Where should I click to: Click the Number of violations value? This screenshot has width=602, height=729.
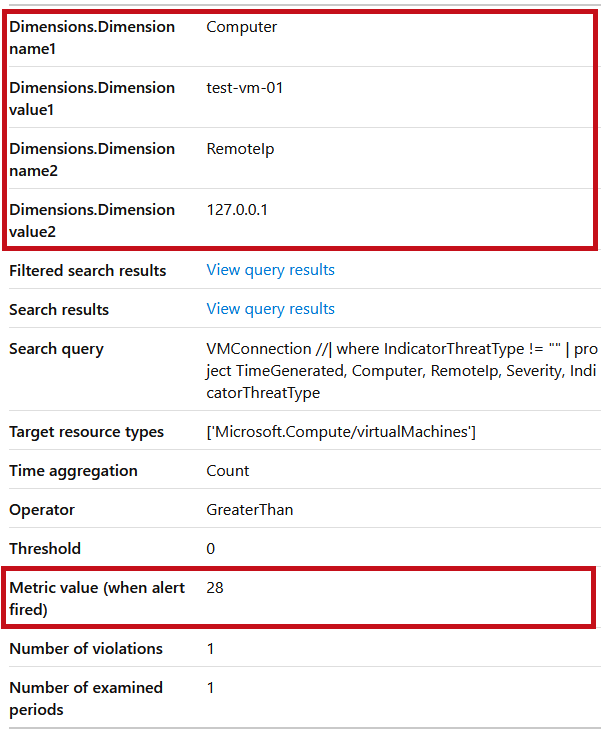pyautogui.click(x=211, y=649)
